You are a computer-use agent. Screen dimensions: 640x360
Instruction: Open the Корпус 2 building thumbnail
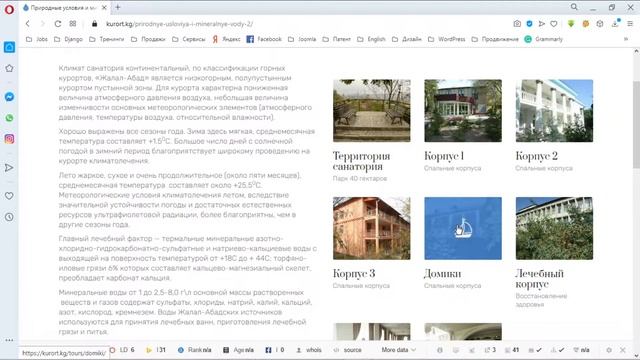(554, 111)
